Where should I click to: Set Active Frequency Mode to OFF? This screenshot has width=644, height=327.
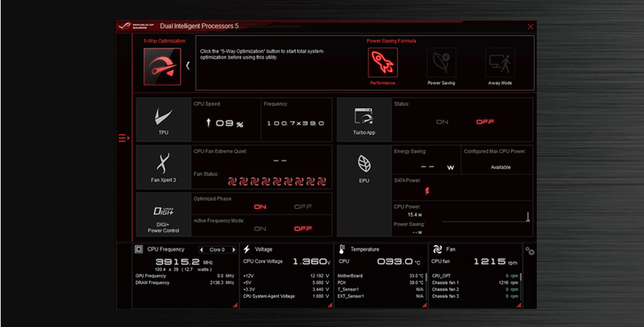point(303,229)
